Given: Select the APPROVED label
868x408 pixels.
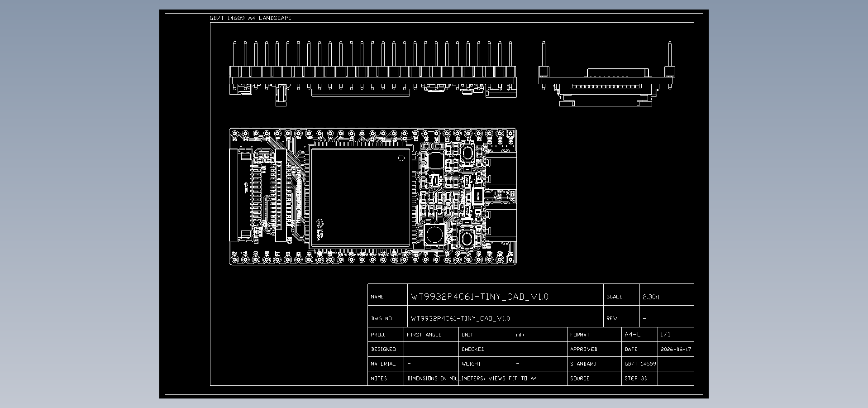Looking at the screenshot, I should click(584, 350).
